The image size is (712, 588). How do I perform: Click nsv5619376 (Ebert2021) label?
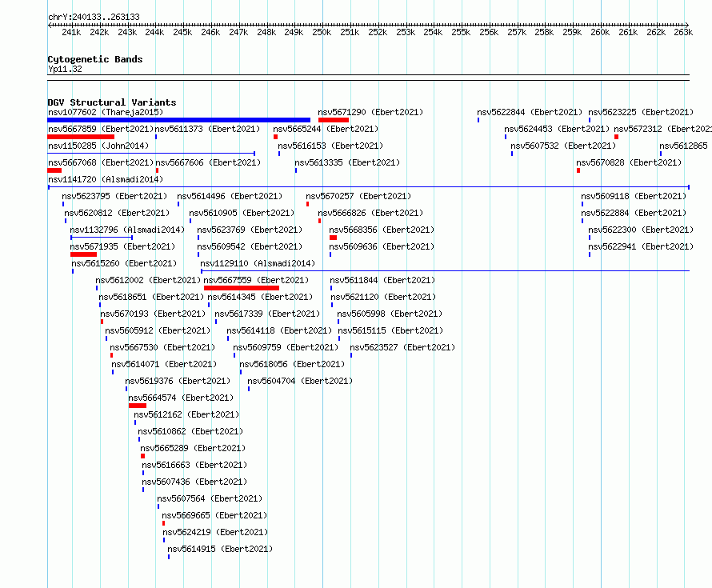(178, 381)
